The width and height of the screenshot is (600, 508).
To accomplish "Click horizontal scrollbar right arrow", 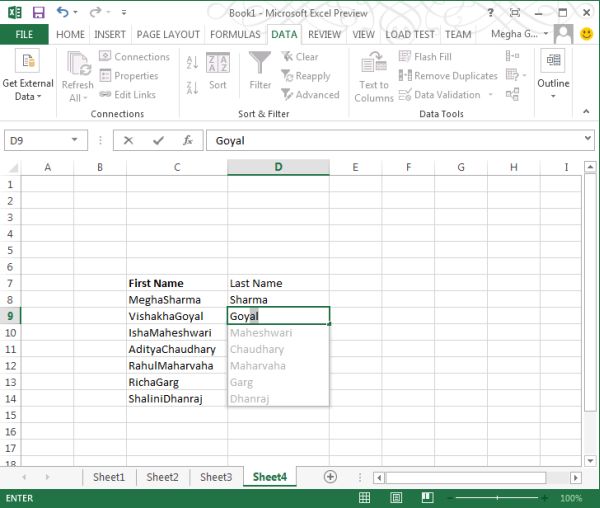I will [576, 477].
